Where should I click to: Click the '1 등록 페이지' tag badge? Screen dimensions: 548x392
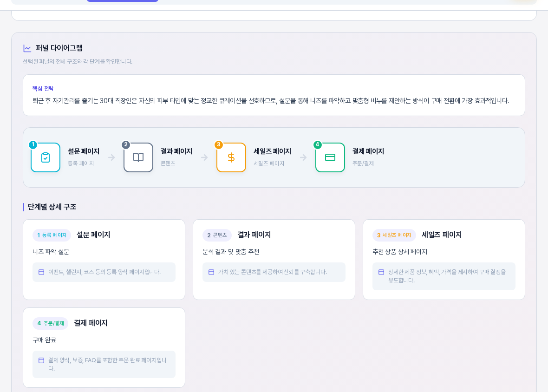[52, 235]
